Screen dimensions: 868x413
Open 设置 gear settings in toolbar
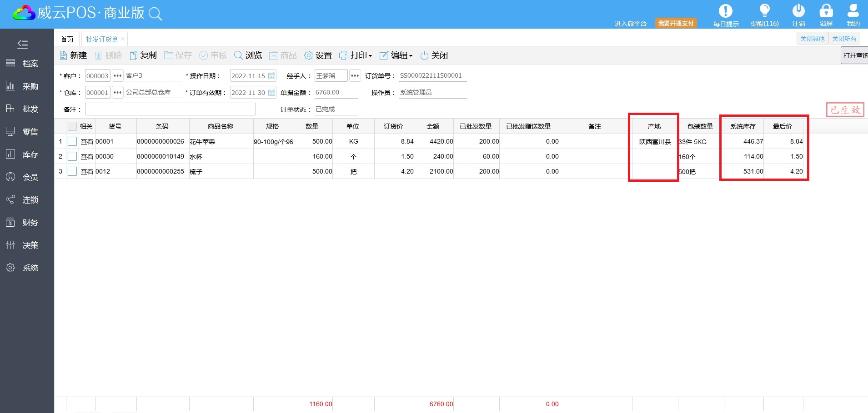[x=309, y=55]
